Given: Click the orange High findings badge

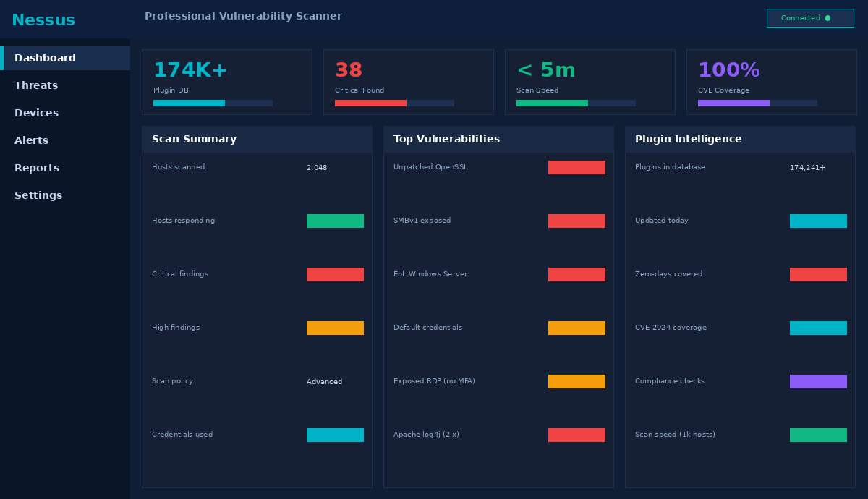Looking at the screenshot, I should pos(335,328).
